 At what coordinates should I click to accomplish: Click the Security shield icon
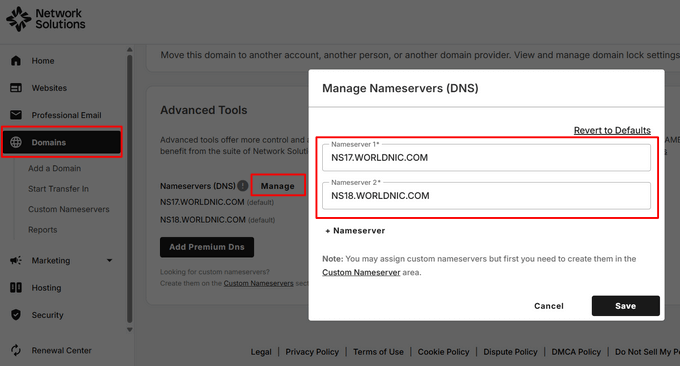[x=16, y=315]
